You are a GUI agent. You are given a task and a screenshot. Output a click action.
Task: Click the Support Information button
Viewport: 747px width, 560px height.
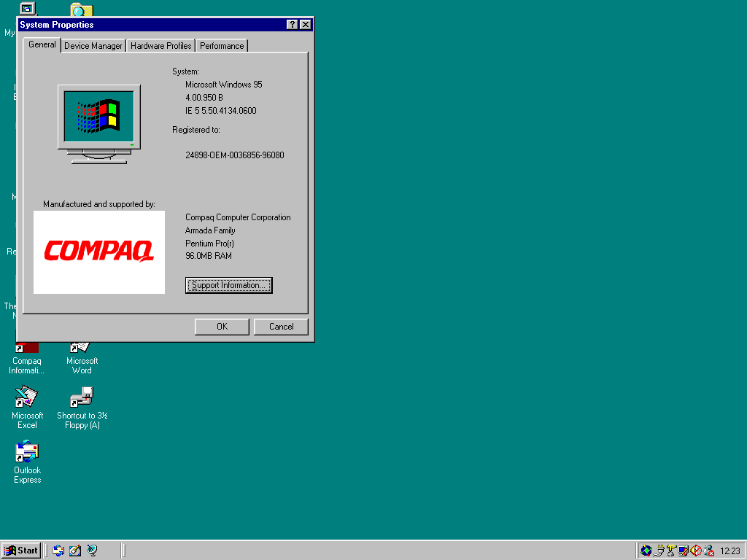click(x=228, y=285)
